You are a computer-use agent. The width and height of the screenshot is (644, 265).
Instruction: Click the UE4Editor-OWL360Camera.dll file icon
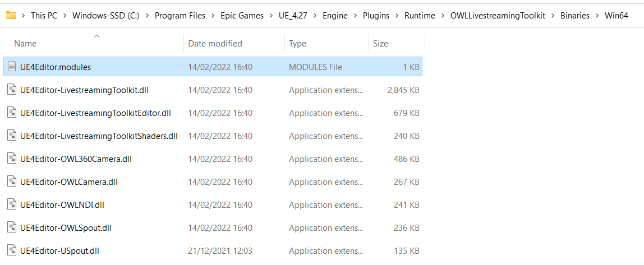12,159
